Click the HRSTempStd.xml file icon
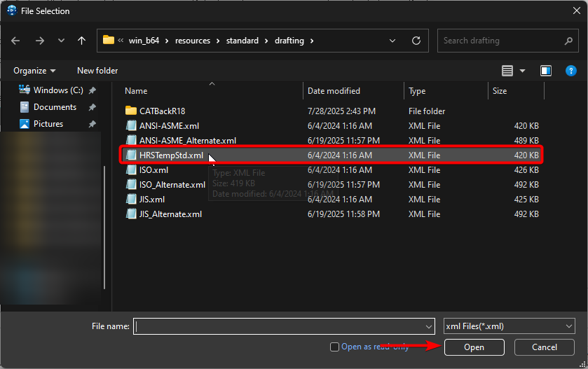 click(131, 155)
